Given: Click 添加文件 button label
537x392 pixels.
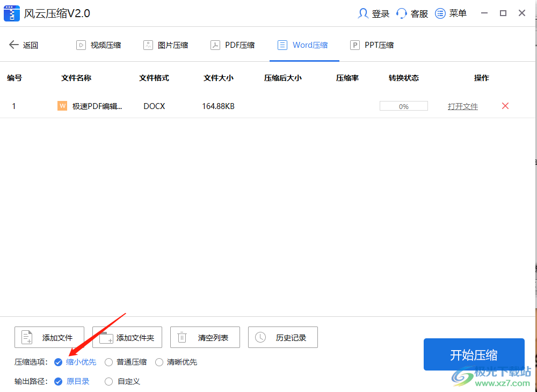Looking at the screenshot, I should [x=57, y=338].
